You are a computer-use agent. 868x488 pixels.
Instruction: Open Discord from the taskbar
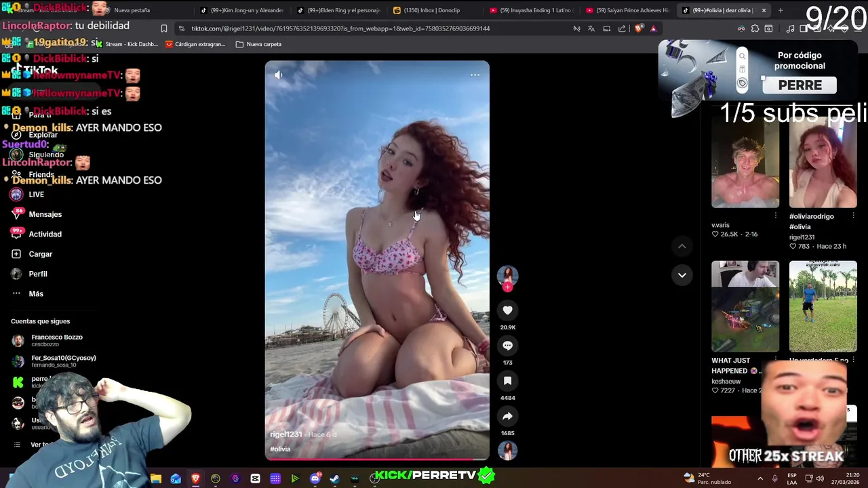pyautogui.click(x=315, y=479)
